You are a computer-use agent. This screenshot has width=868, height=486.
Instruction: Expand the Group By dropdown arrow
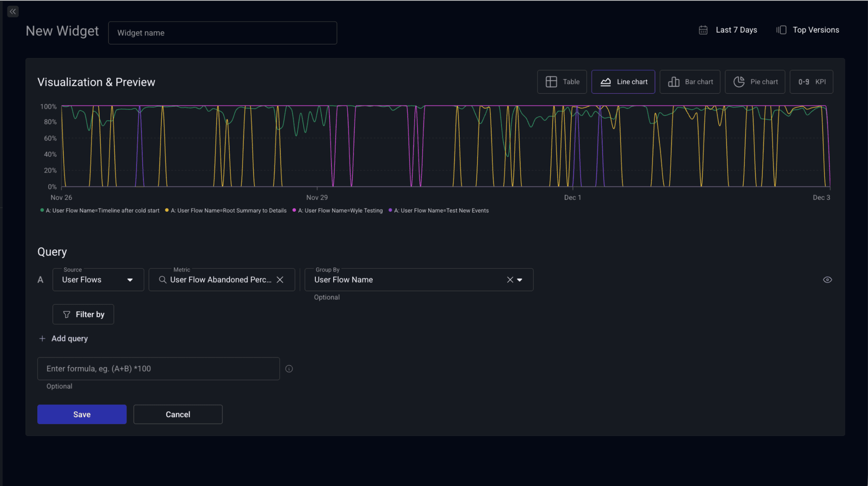(520, 280)
